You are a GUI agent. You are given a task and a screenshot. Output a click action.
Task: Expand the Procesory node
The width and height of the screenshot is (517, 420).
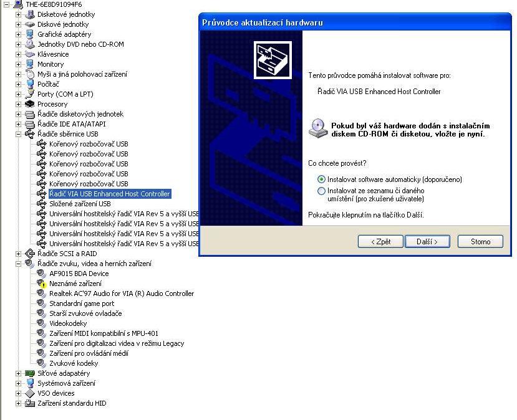[18, 104]
